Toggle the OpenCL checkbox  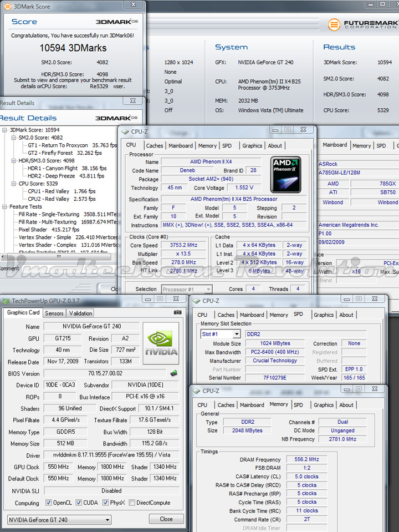(x=50, y=503)
